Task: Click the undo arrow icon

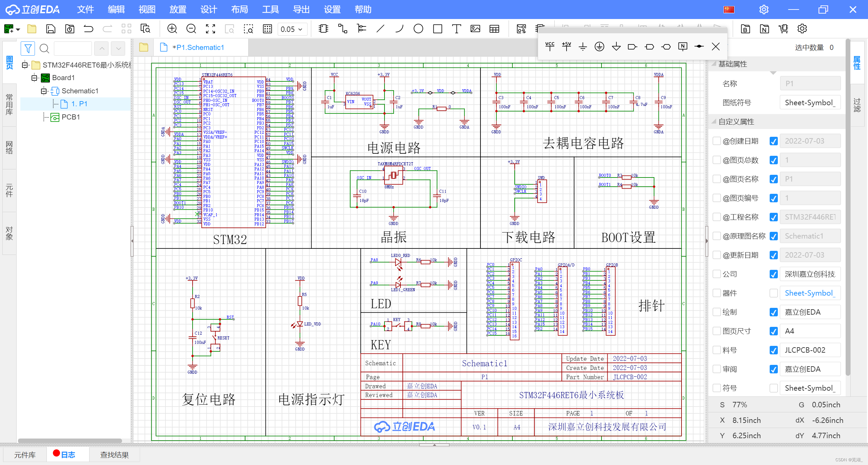Action: (88, 29)
